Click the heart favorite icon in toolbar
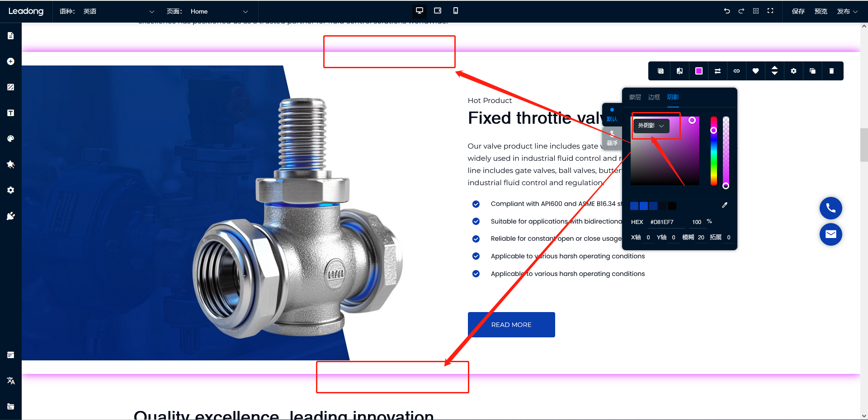This screenshot has height=420, width=868. click(755, 71)
